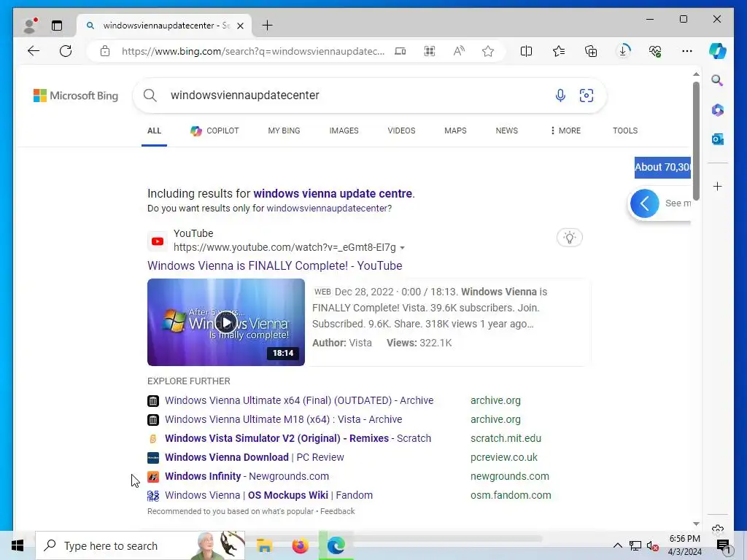The height and width of the screenshot is (560, 747).
Task: Click the Feedback link under recommendations
Action: [x=337, y=511]
